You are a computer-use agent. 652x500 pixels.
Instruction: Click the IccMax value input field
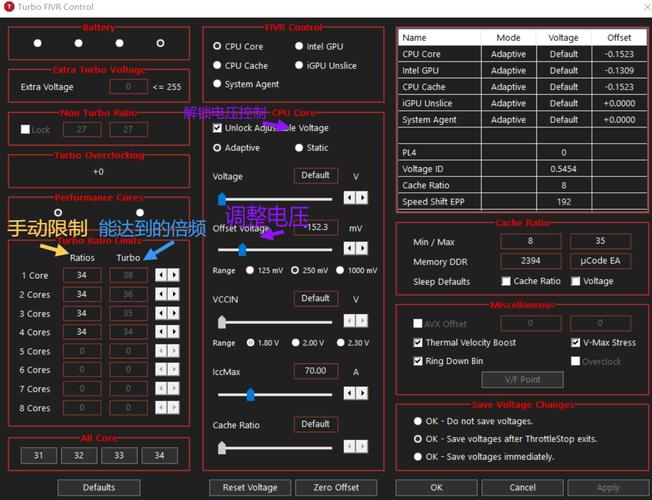[315, 371]
